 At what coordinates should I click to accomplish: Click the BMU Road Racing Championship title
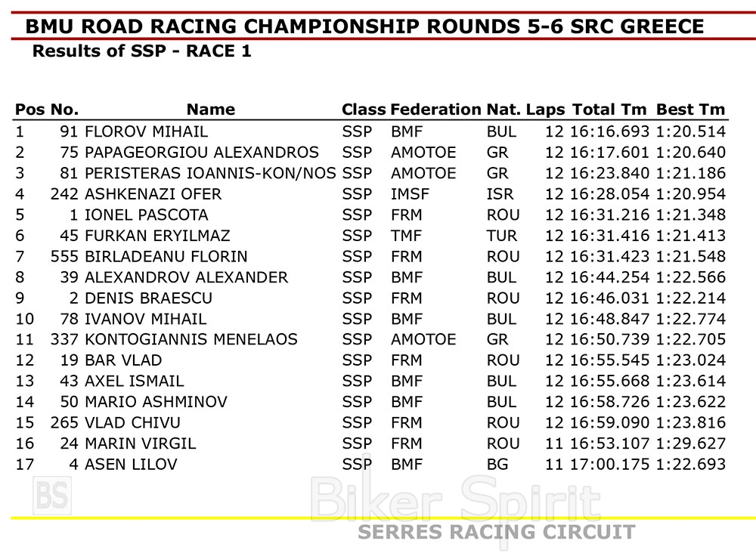pyautogui.click(x=364, y=27)
